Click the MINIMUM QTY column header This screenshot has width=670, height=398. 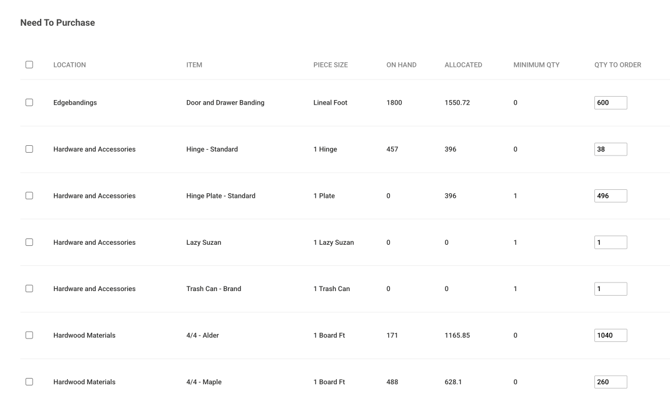tap(536, 65)
